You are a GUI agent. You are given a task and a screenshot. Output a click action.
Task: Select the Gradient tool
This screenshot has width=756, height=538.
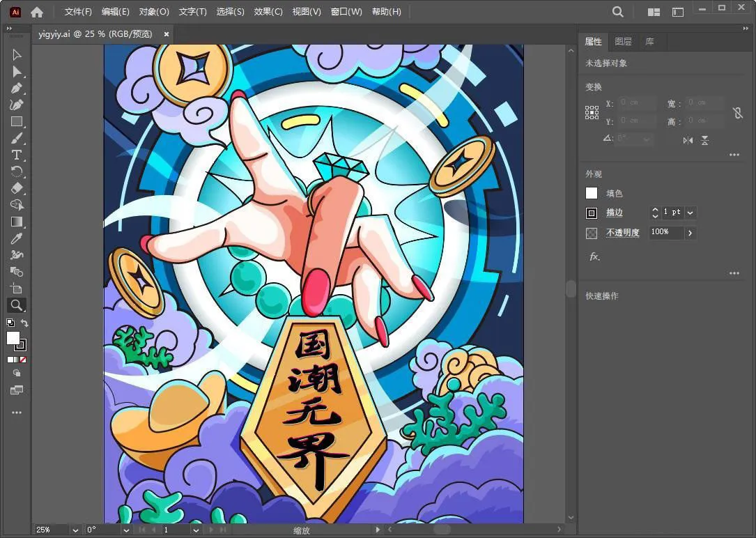(x=17, y=222)
